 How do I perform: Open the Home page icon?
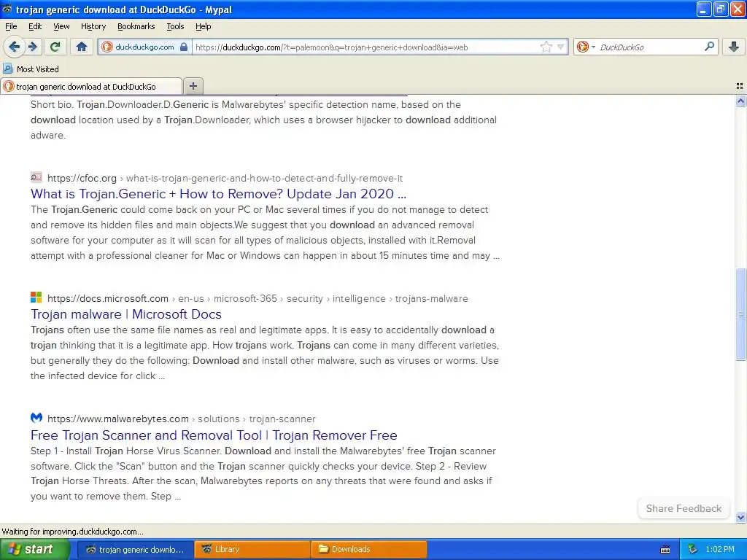pyautogui.click(x=82, y=47)
